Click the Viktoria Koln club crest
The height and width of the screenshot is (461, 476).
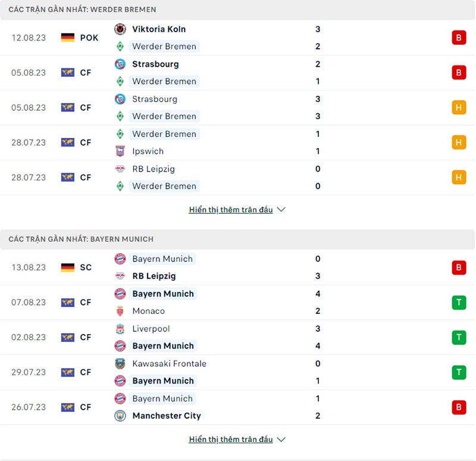pyautogui.click(x=120, y=29)
